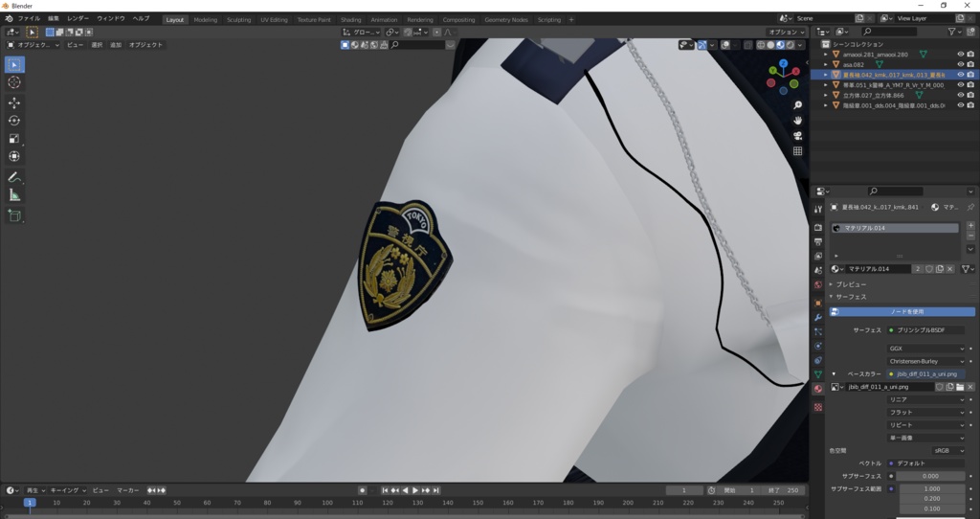Click the ノードを使用 button
980x519 pixels.
(902, 311)
